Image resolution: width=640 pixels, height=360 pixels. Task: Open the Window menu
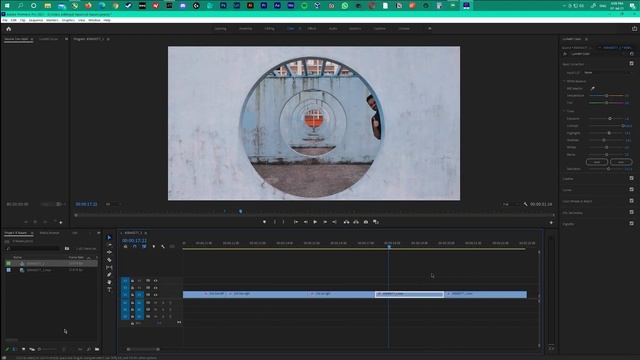click(x=94, y=20)
